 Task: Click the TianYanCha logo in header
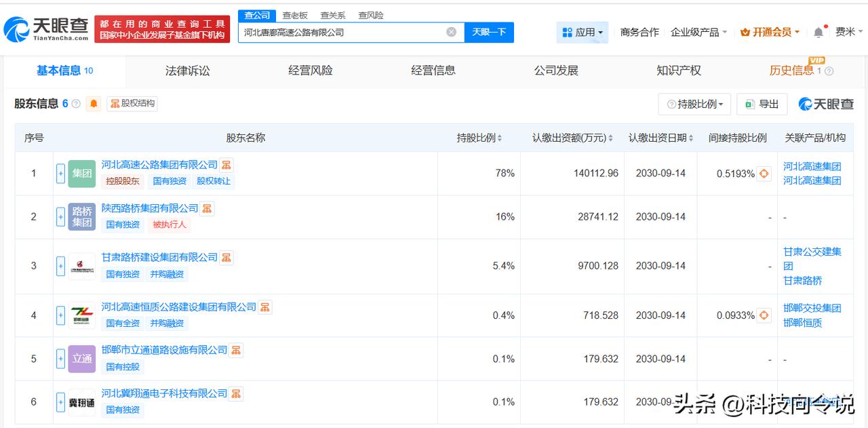coord(46,29)
